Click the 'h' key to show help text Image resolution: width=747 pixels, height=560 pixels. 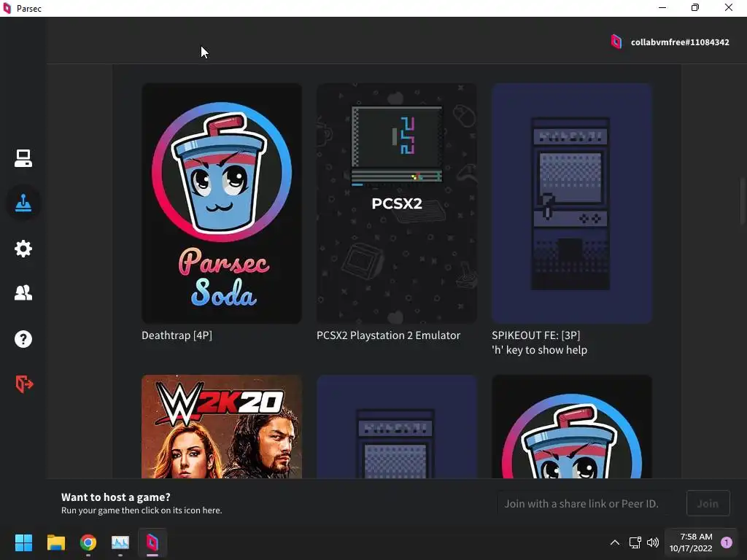[539, 350]
